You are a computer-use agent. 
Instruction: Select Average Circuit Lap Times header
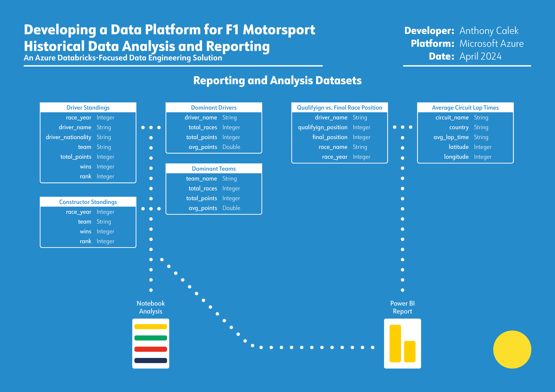click(x=465, y=107)
